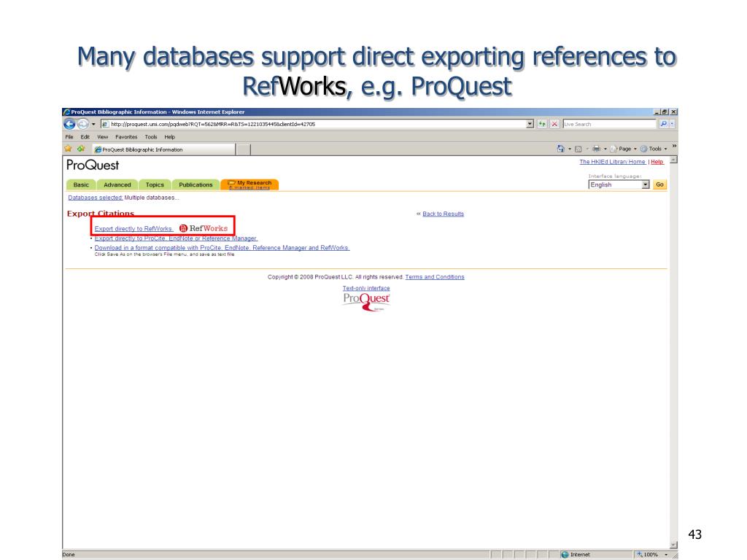Click The HKIEd Library Home link

tap(612, 162)
